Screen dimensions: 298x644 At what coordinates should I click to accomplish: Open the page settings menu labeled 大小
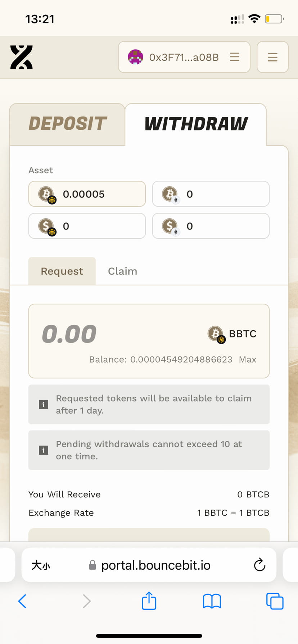pyautogui.click(x=41, y=565)
